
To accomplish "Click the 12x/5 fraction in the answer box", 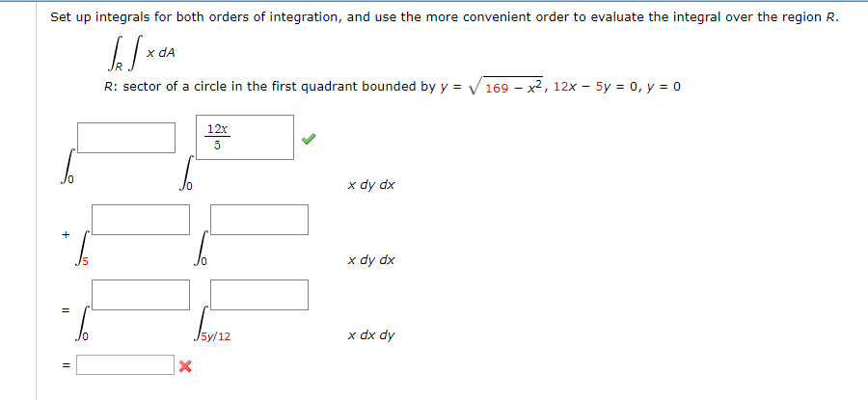I will pos(217,137).
